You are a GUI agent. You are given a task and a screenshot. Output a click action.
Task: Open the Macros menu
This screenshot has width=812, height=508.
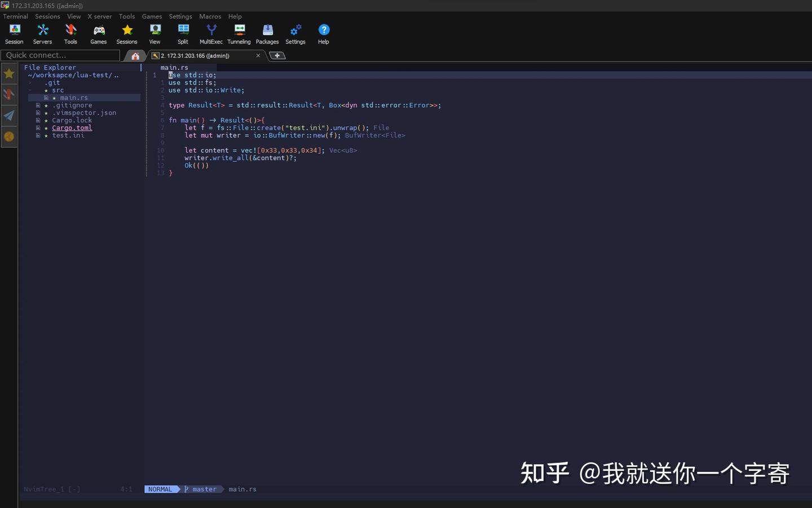click(x=210, y=16)
